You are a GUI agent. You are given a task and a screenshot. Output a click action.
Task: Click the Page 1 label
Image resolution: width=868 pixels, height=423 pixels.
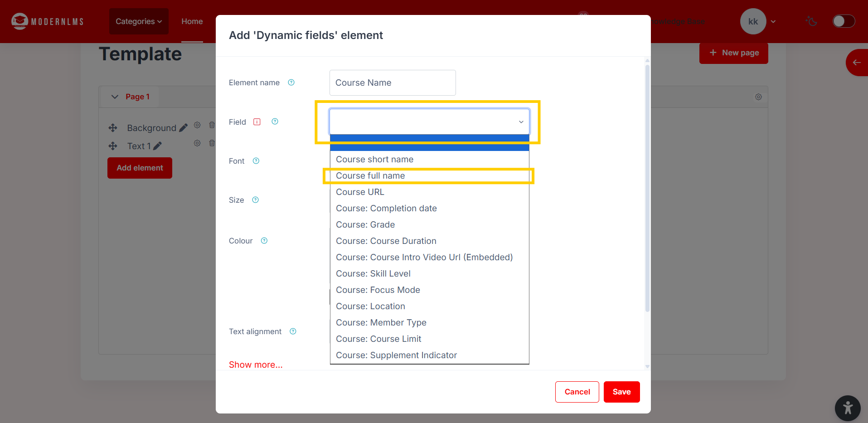coord(137,97)
